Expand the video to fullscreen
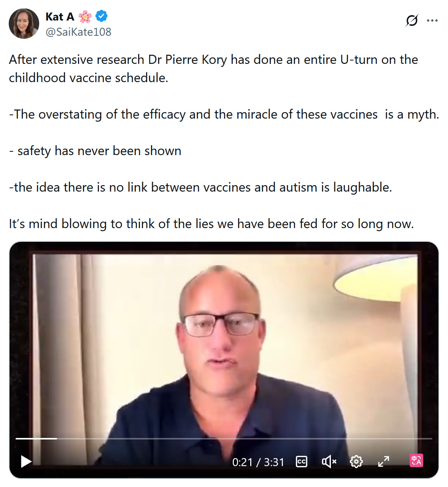Image resolution: width=448 pixels, height=487 pixels. [384, 462]
